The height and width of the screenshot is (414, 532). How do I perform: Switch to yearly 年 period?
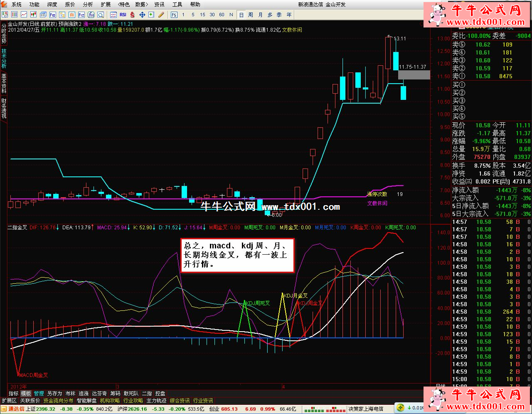pos(289,15)
